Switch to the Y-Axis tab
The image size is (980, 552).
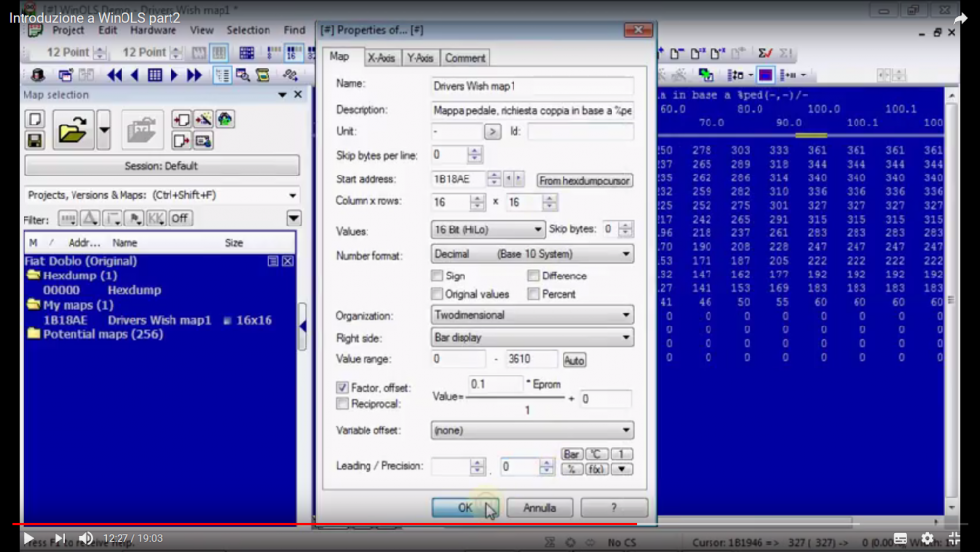(420, 58)
